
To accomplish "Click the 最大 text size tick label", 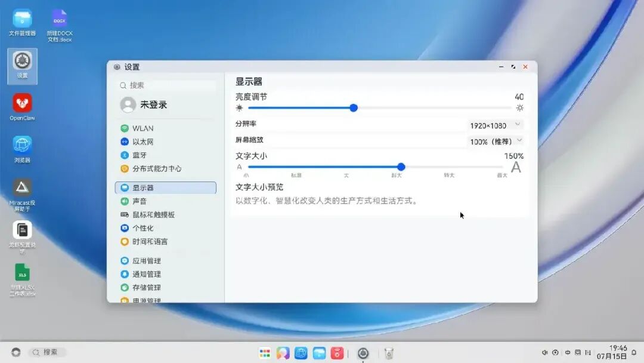I will point(502,175).
